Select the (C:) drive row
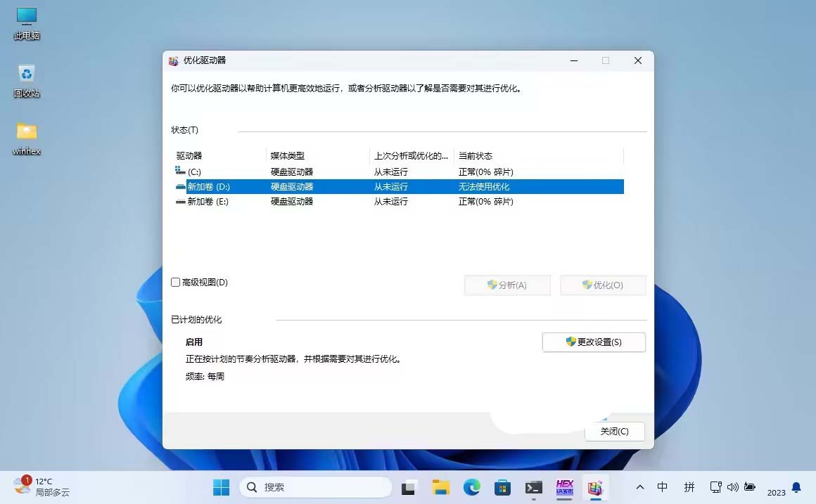Viewport: 816px width, 504px height. [x=399, y=172]
